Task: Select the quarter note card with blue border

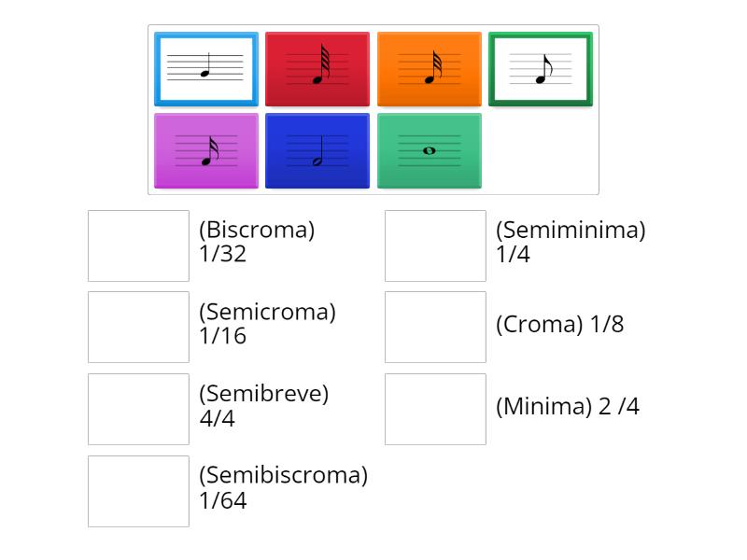Action: coord(205,69)
